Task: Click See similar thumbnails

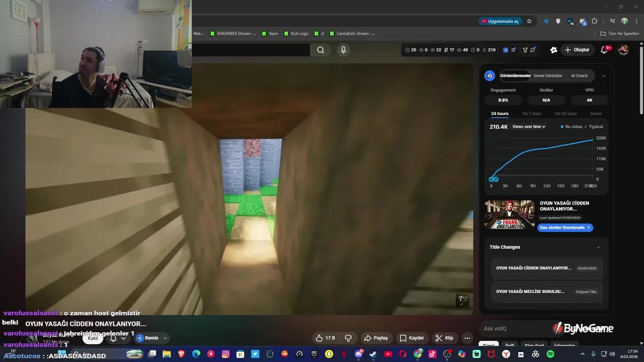Action: pos(565,228)
